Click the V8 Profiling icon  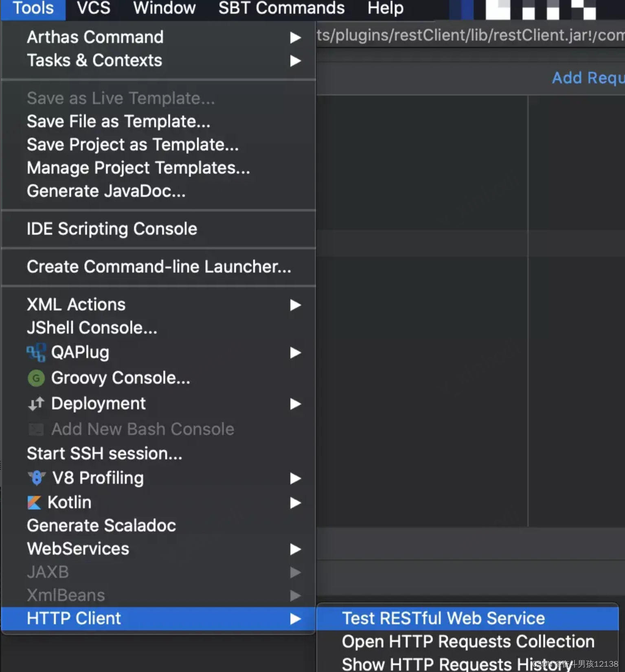click(x=36, y=478)
